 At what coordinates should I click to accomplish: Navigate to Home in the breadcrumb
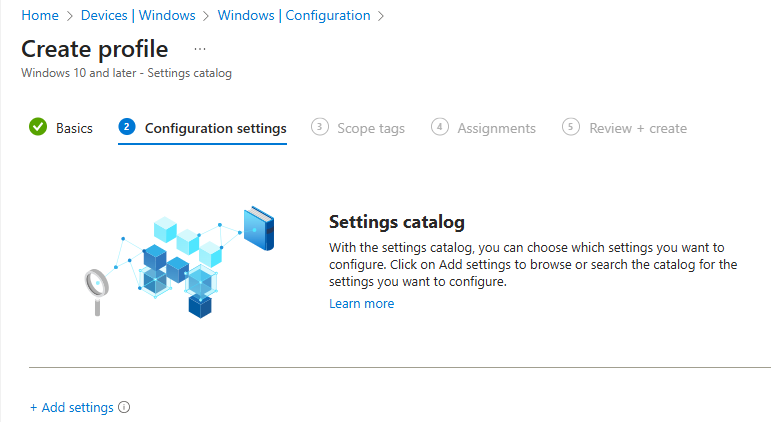click(x=40, y=16)
